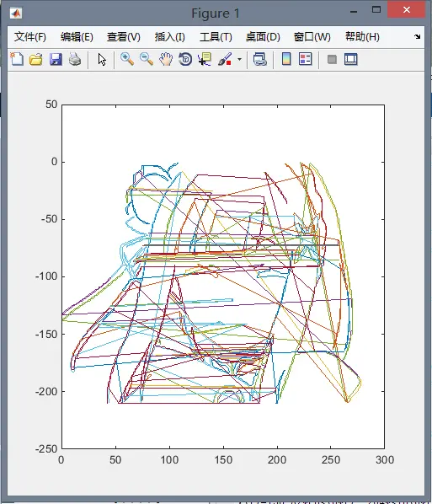Click y-axis label -250
Viewport: 432px width, 504px height.
click(x=46, y=448)
